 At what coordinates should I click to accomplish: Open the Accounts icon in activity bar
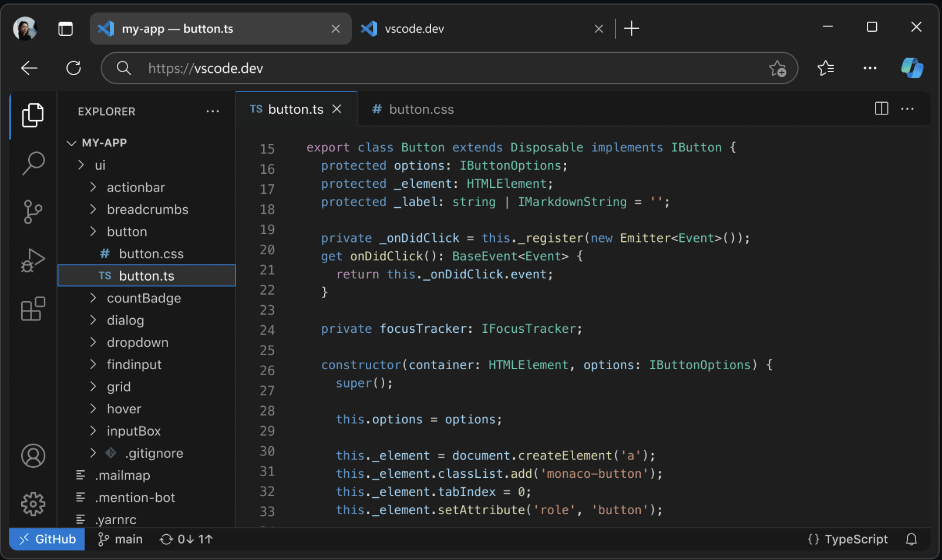pos(33,456)
